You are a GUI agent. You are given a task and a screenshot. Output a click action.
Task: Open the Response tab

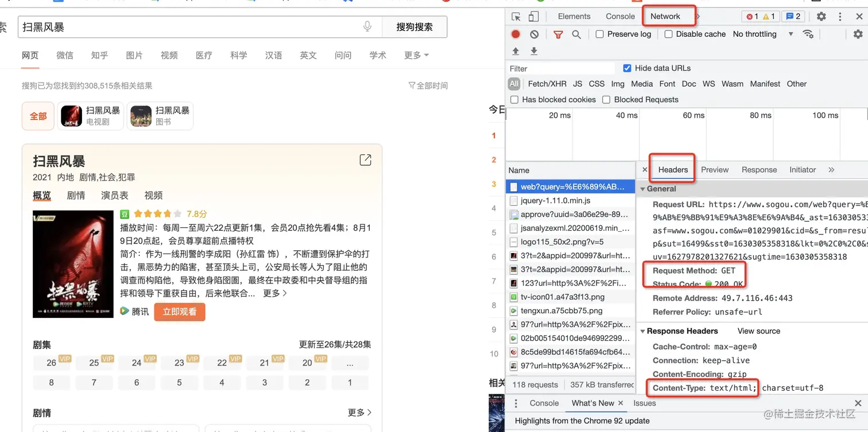pyautogui.click(x=759, y=170)
